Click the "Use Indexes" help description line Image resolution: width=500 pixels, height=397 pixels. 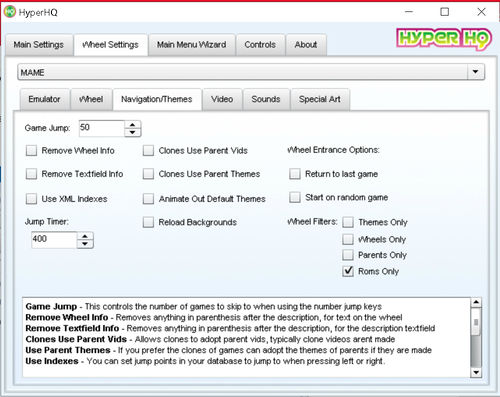point(205,361)
